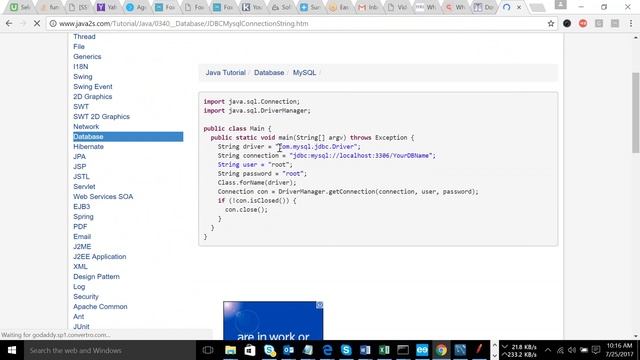Stop loading the current page
640x360 pixels.
pyautogui.click(x=37, y=24)
